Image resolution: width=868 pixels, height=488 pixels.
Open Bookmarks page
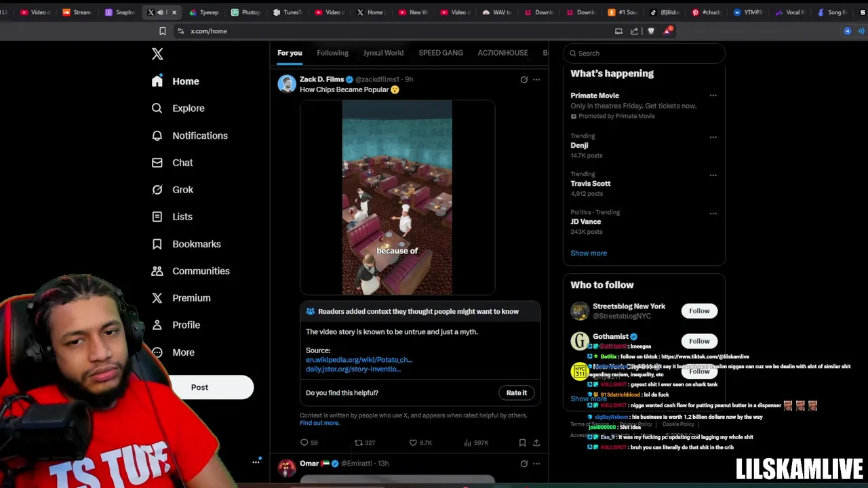click(x=186, y=244)
